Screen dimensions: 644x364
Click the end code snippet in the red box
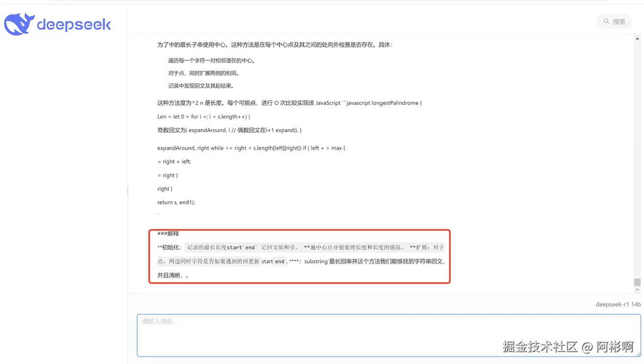[x=279, y=261]
